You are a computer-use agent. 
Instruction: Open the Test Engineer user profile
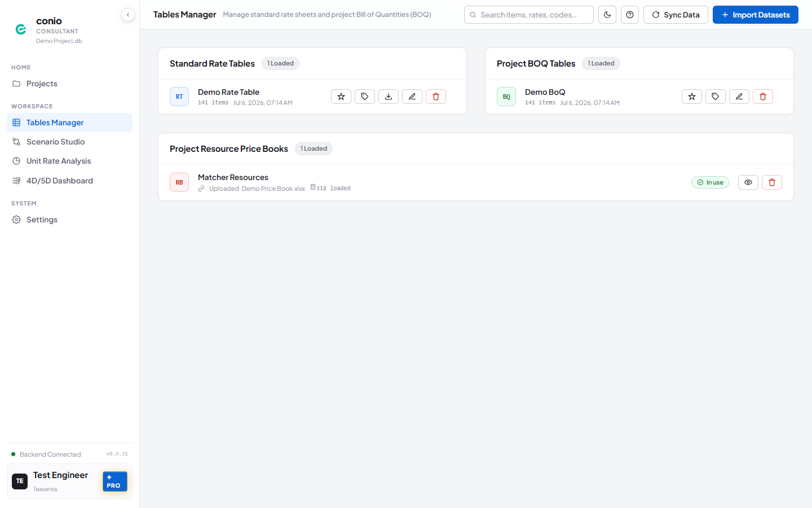[x=69, y=481]
